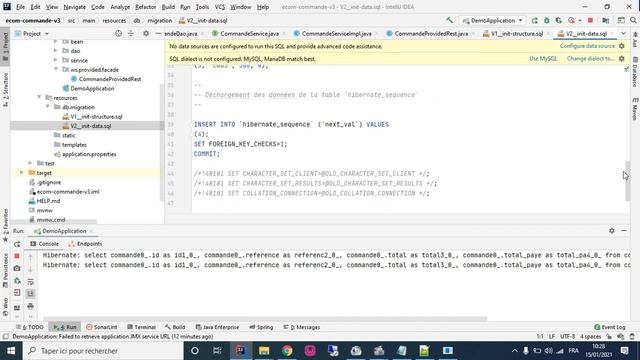Expand the test folder
The width and height of the screenshot is (640, 360).
click(x=30, y=164)
